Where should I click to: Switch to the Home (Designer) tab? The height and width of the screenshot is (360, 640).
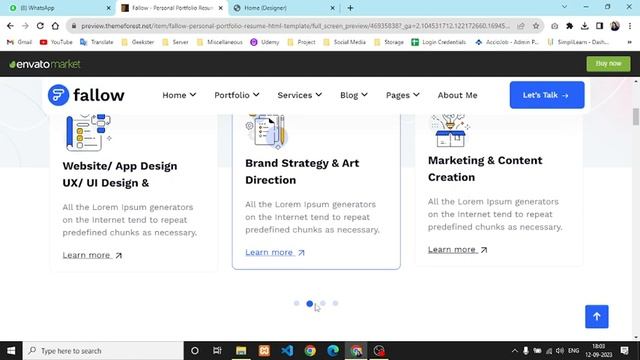tap(284, 8)
